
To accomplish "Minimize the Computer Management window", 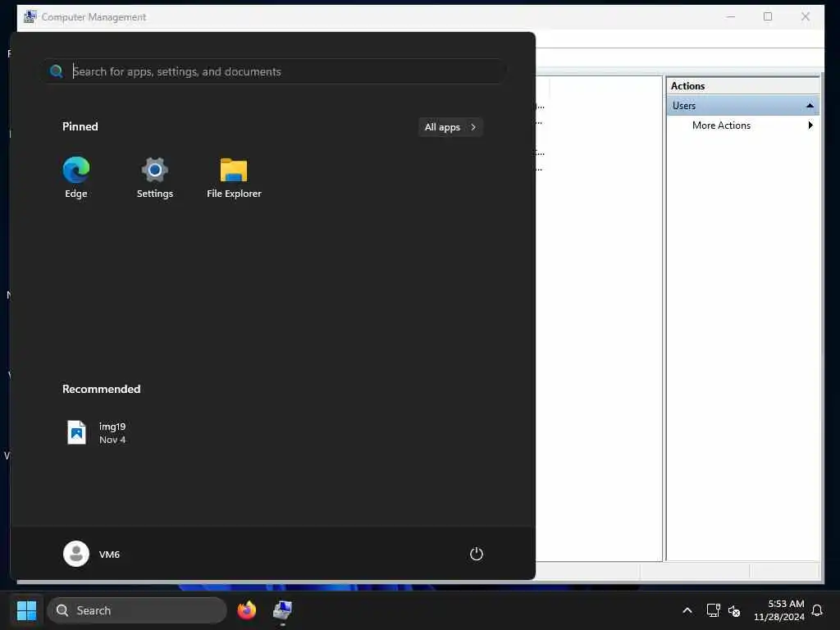I will coord(731,16).
